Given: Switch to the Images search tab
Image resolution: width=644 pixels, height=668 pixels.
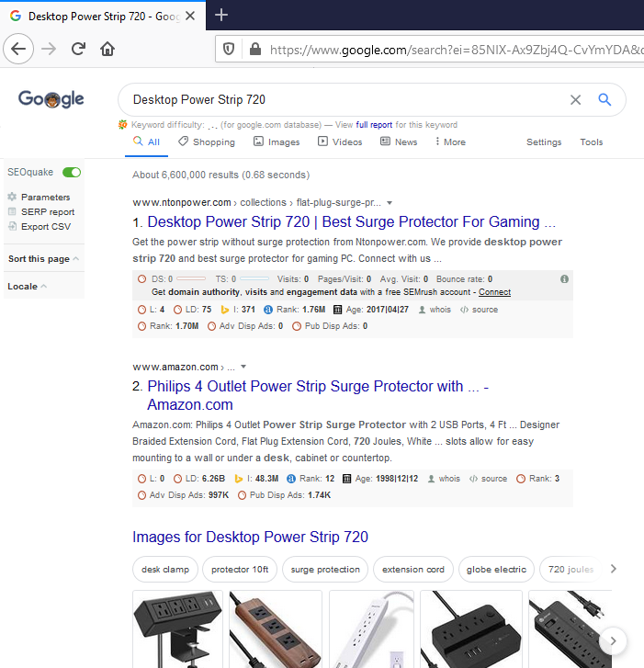Looking at the screenshot, I should click(277, 142).
